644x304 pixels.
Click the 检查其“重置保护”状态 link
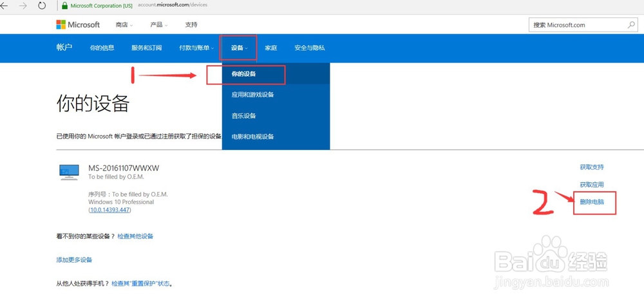pyautogui.click(x=140, y=284)
